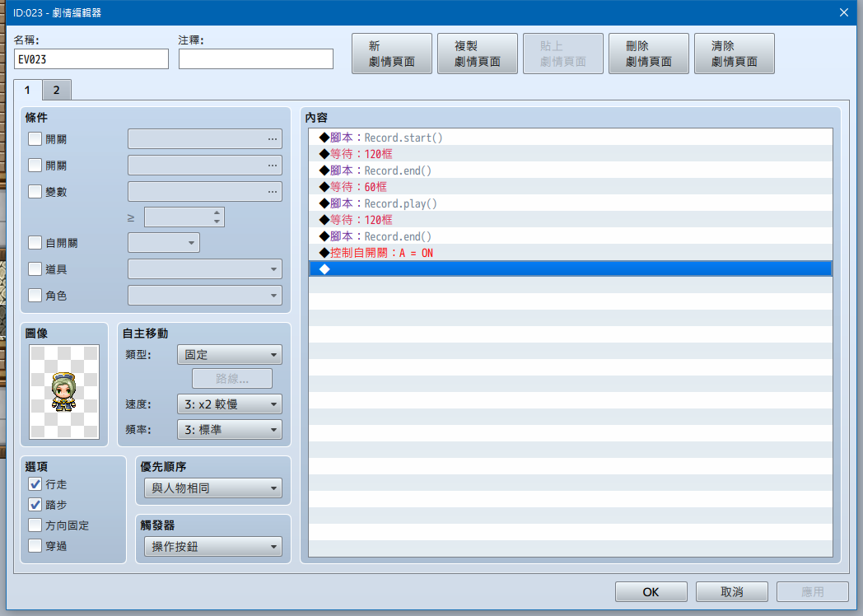Confirm with the OK button
863x616 pixels.
651,592
